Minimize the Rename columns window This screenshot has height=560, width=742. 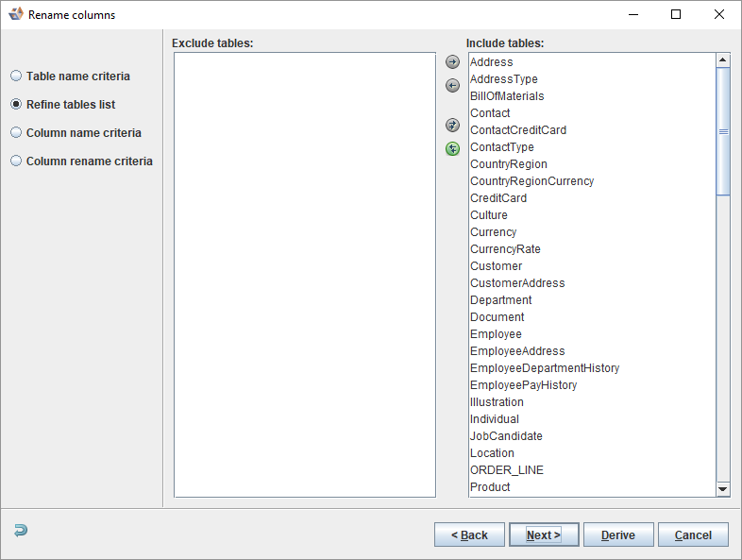[633, 14]
